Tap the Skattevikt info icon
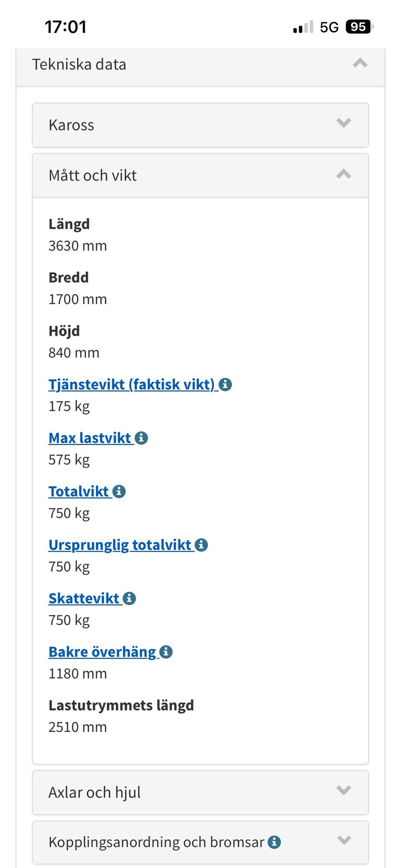The width and height of the screenshot is (401, 868). click(x=129, y=598)
